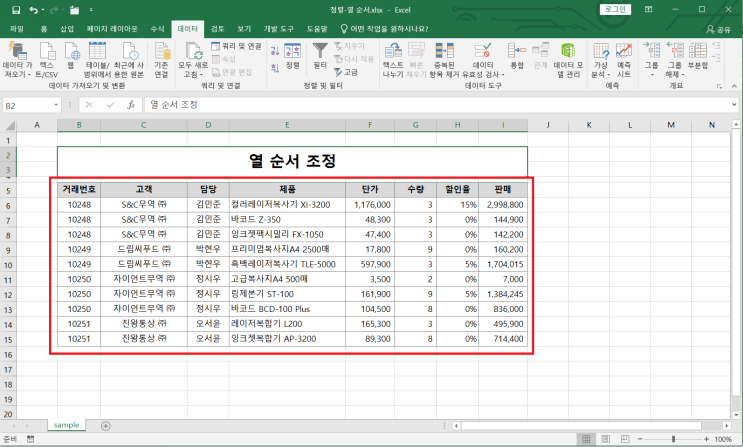The height and width of the screenshot is (447, 743).
Task: Click the Share (공유) button
Action: 718,29
